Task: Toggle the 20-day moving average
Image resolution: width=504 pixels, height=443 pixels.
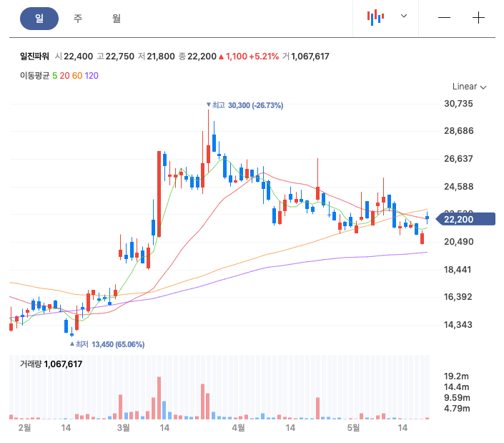Action: tap(64, 76)
